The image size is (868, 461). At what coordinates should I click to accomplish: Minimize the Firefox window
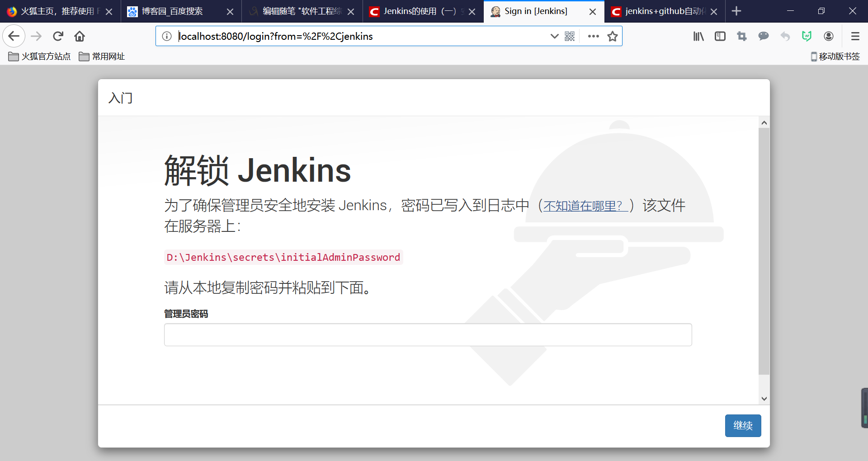(791, 11)
